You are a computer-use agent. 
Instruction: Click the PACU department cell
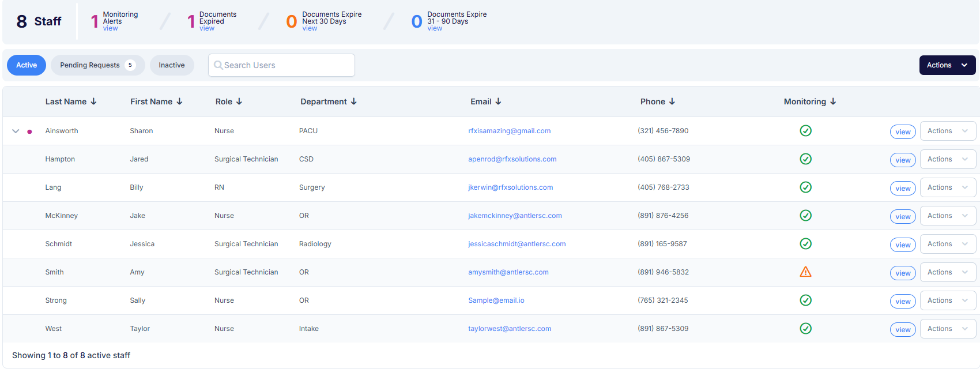click(x=308, y=131)
